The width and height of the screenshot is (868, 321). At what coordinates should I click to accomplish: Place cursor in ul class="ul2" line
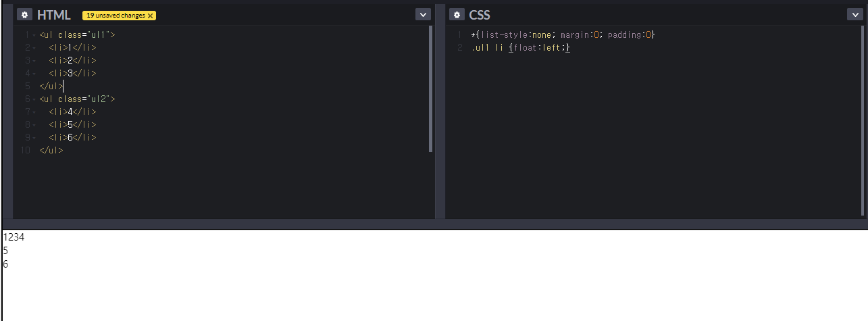click(x=78, y=99)
